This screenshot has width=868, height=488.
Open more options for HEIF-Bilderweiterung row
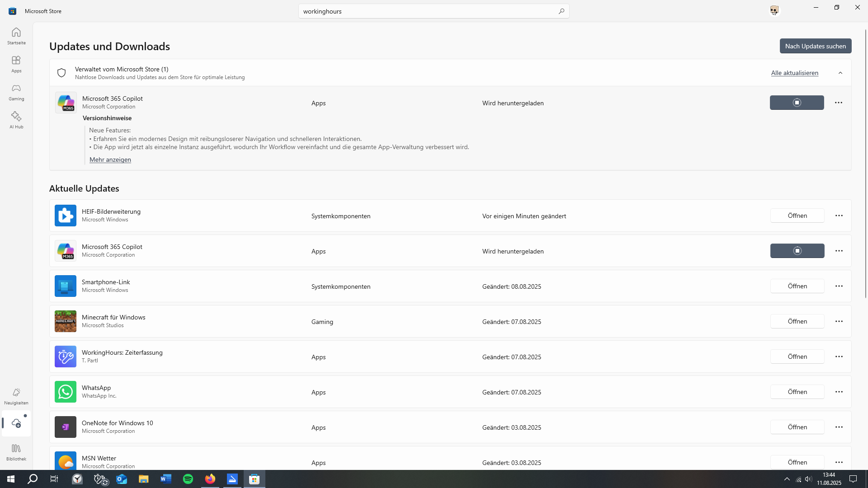[x=839, y=216]
